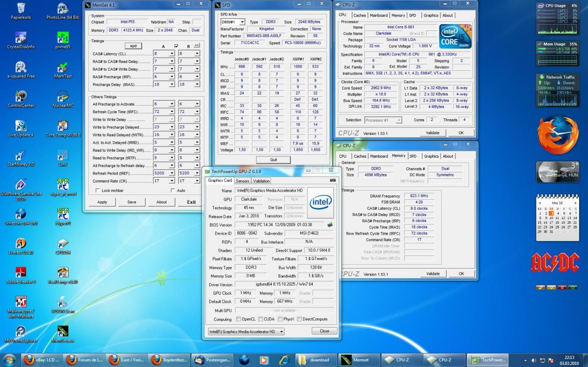Open Write to Read Delayed (tWTR) column B dropdown
The width and height of the screenshot is (588, 367).
[x=197, y=135]
